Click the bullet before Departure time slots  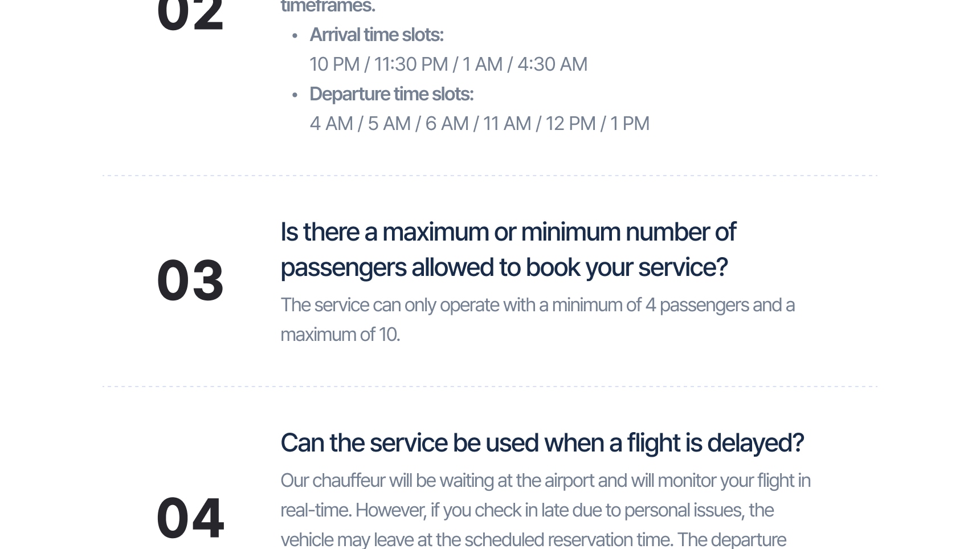(295, 95)
